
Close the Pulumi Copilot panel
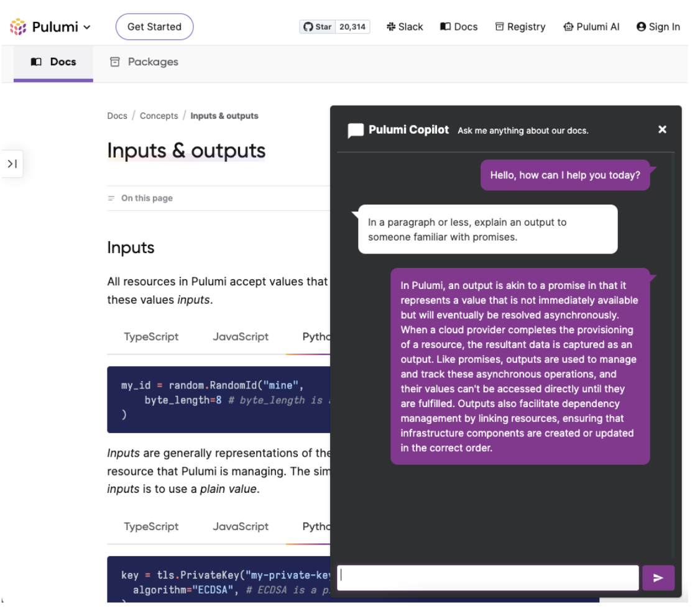[662, 129]
